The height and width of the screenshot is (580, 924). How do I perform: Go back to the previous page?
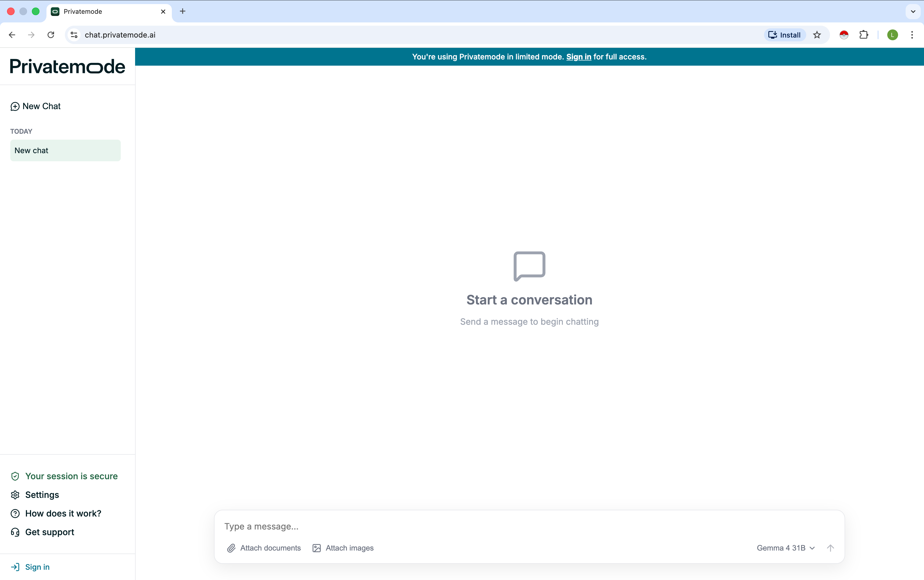12,35
